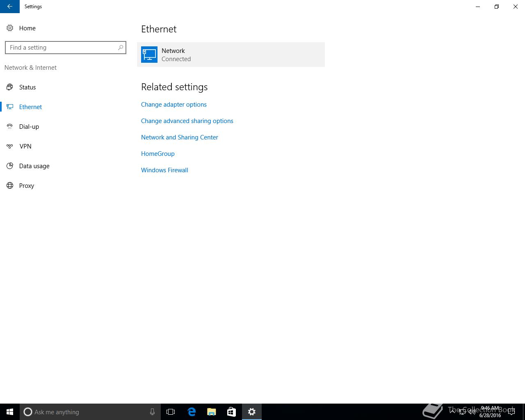Focus the Find a setting search box
The image size is (525, 420).
[x=66, y=48]
